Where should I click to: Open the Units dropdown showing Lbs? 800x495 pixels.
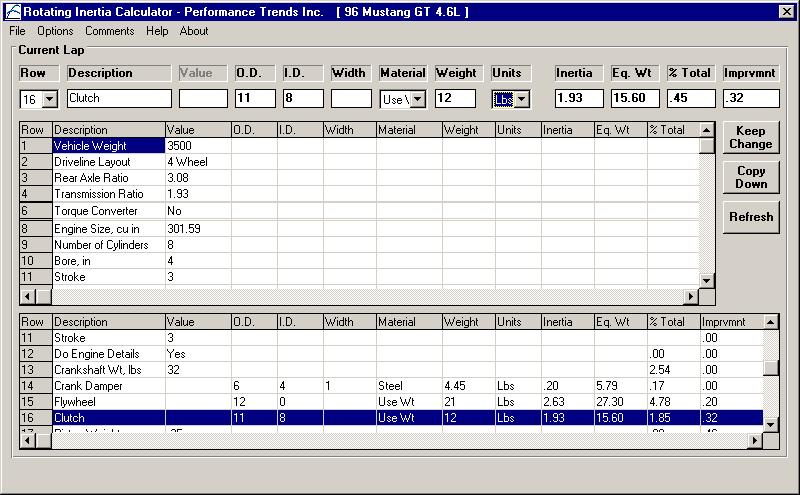(522, 99)
